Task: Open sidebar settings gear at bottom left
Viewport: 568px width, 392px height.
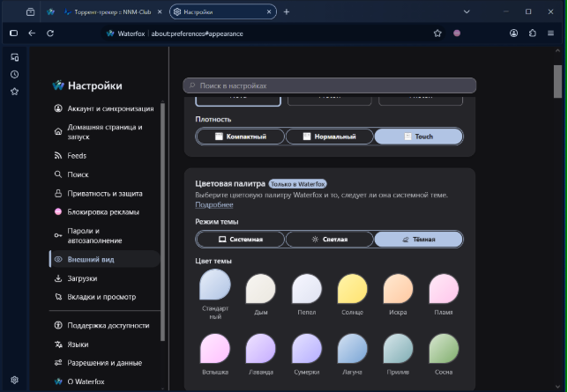Action: click(x=14, y=380)
